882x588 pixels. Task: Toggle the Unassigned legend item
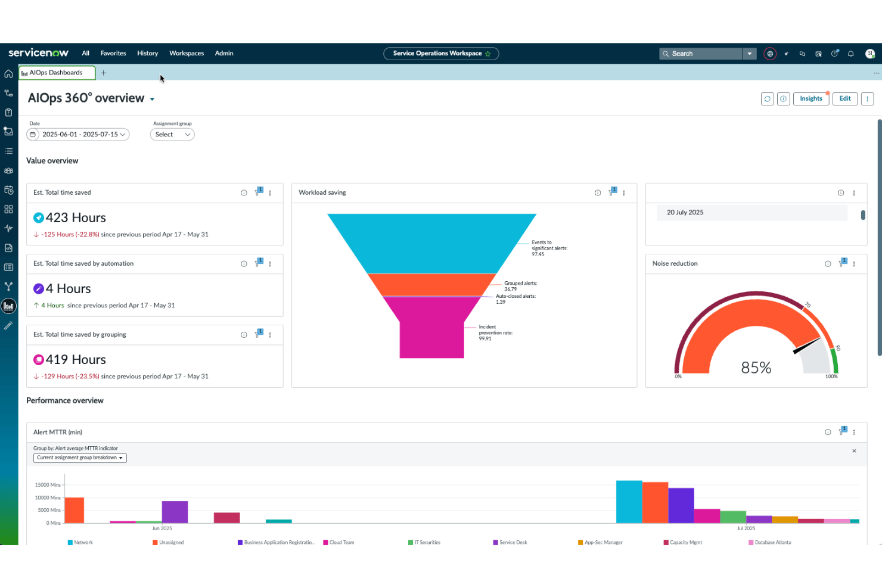[x=168, y=543]
